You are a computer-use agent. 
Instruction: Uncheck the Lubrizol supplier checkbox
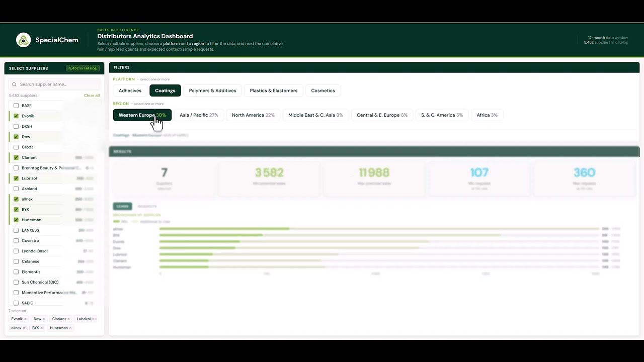pyautogui.click(x=16, y=178)
